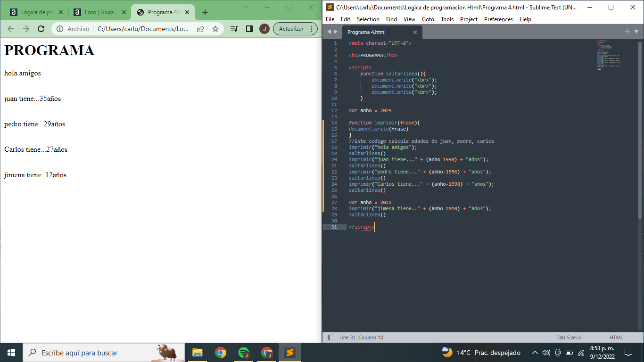Open Sublime tab list dropdown arrow
Image resolution: width=644 pixels, height=362 pixels.
[636, 32]
